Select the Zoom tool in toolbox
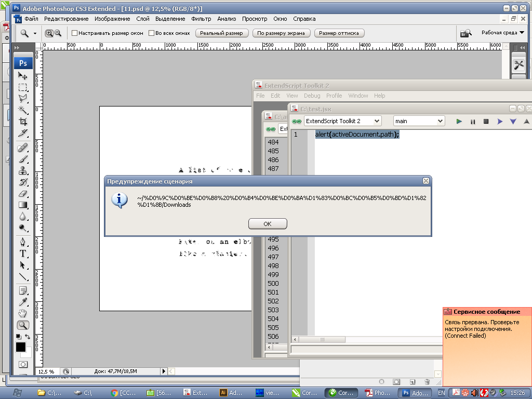 click(x=23, y=325)
